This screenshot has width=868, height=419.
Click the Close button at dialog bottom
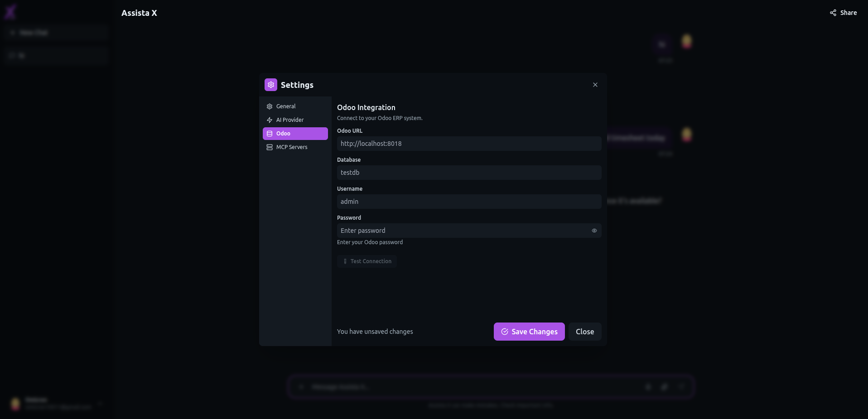click(585, 332)
